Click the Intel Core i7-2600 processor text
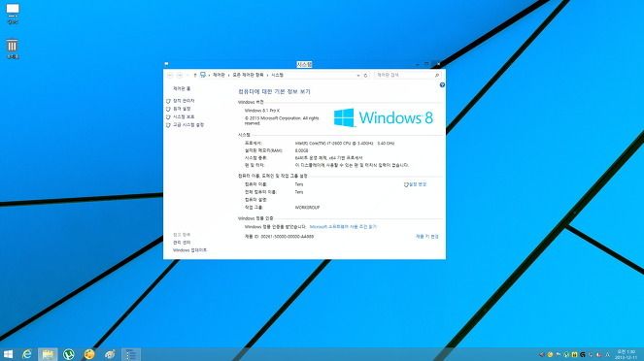Image resolution: width=644 pixels, height=361 pixels. click(345, 144)
